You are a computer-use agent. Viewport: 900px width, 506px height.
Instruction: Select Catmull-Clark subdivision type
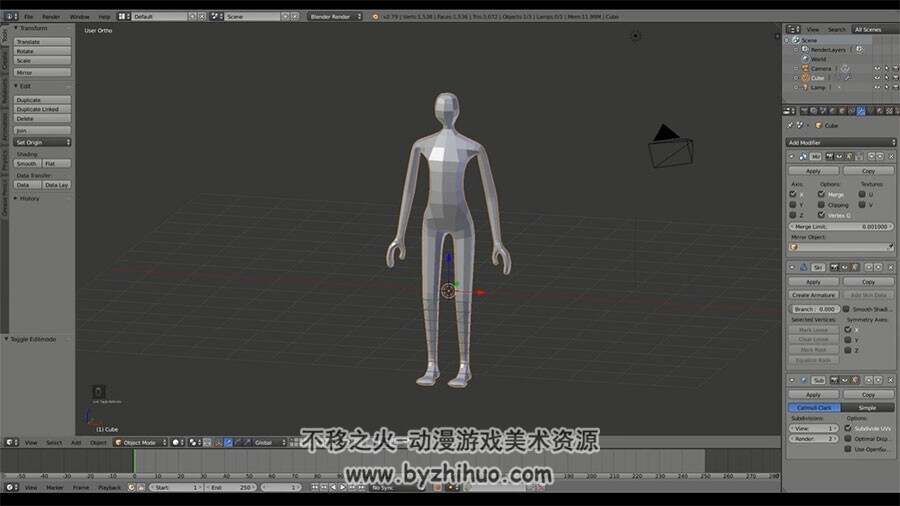(x=814, y=407)
